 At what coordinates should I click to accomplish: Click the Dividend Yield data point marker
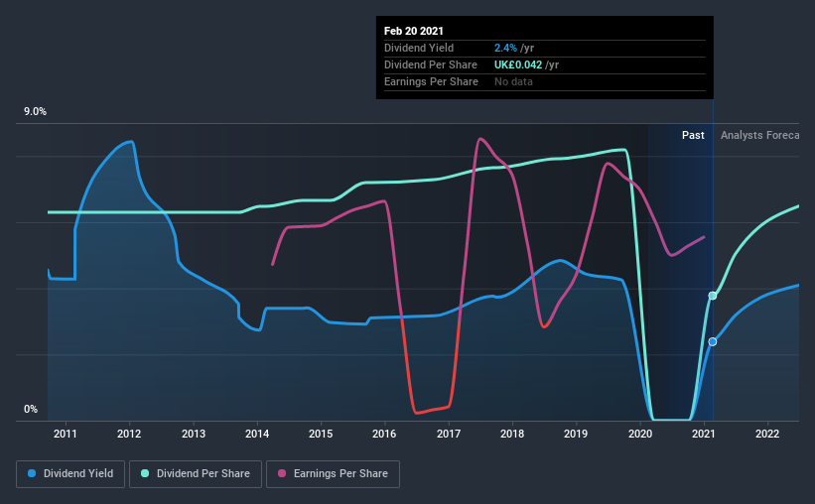pyautogui.click(x=713, y=342)
